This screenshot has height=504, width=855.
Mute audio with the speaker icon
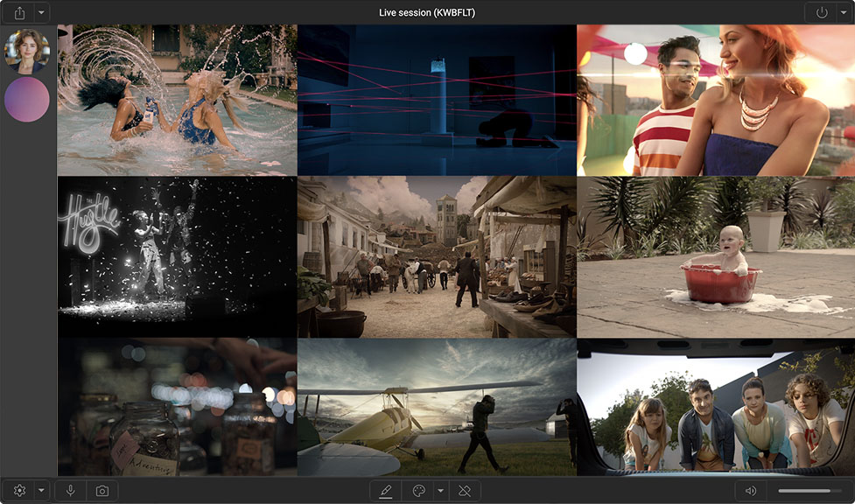[x=751, y=491]
